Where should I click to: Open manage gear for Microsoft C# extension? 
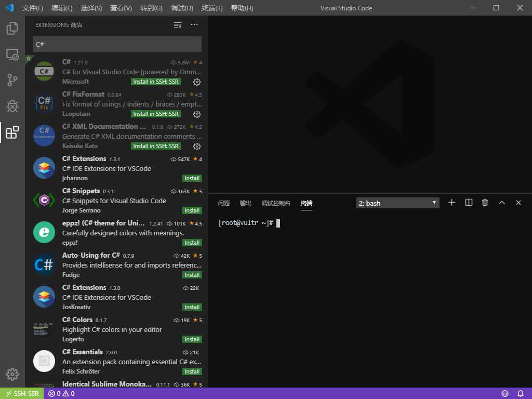click(x=197, y=82)
